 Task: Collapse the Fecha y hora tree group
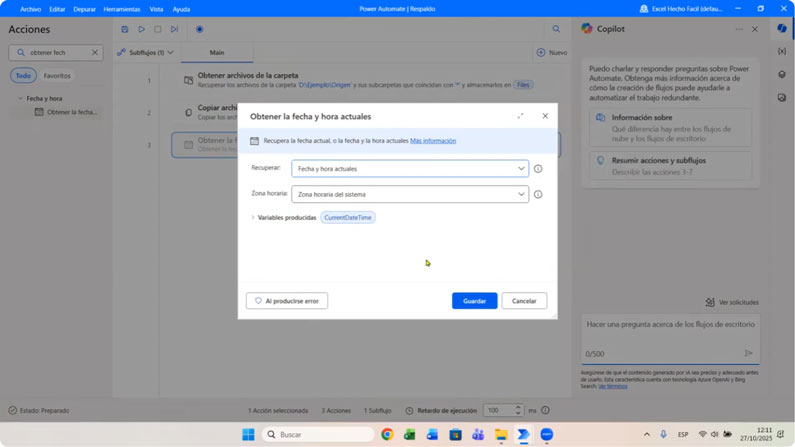(x=20, y=98)
